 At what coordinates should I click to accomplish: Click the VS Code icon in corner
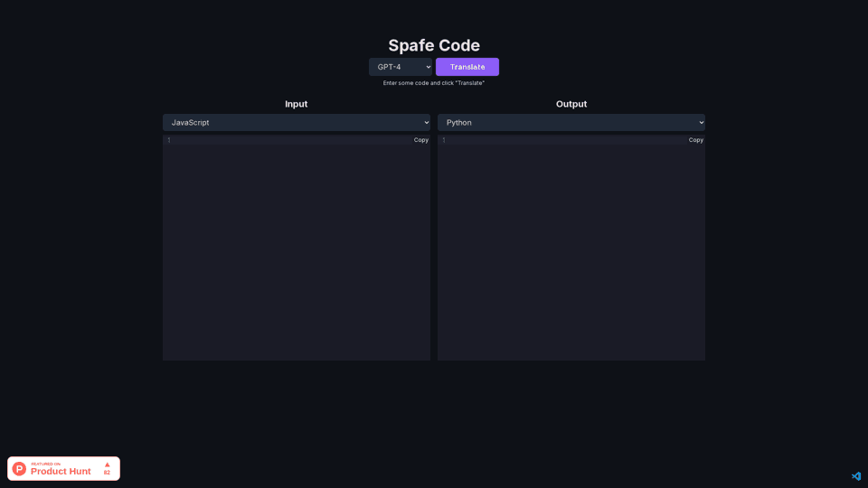(856, 476)
